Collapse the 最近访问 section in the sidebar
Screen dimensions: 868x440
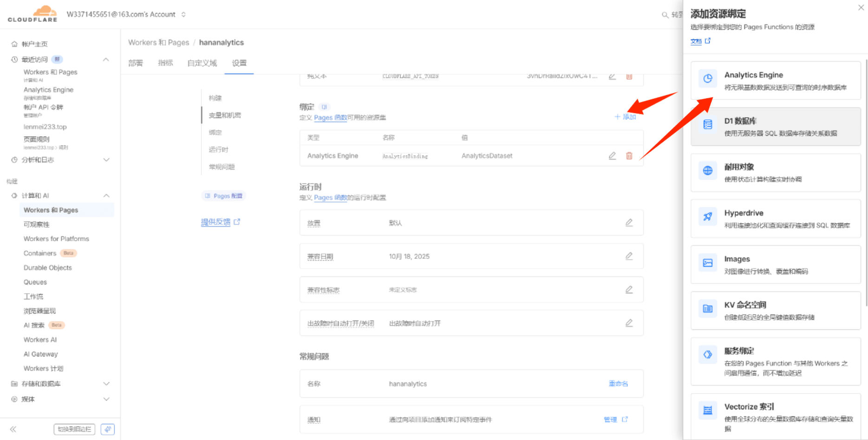tap(106, 59)
